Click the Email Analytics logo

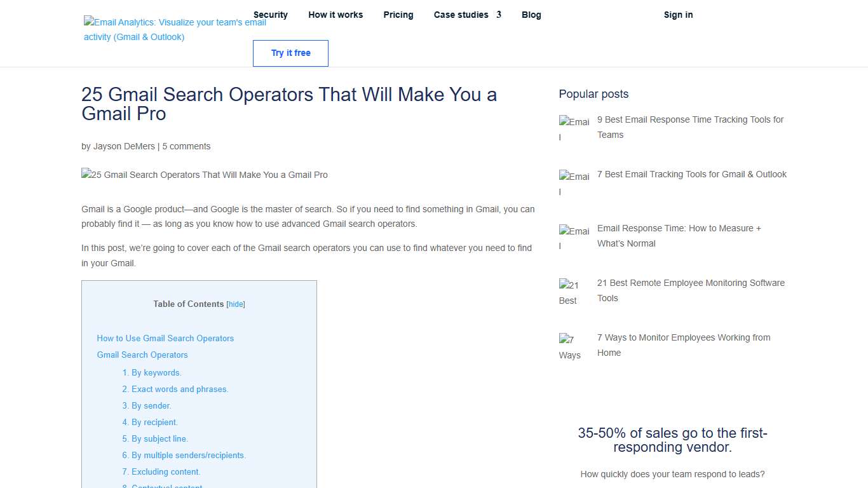point(173,29)
